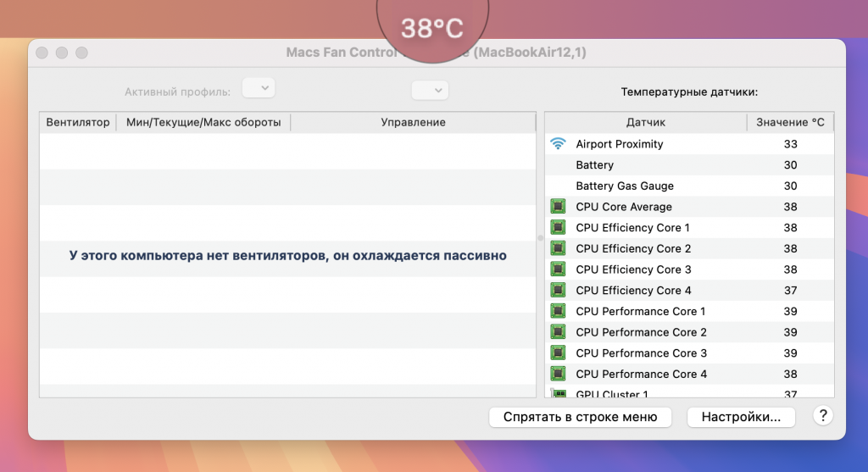Select the CPU Efficiency Core 3 label

[633, 270]
